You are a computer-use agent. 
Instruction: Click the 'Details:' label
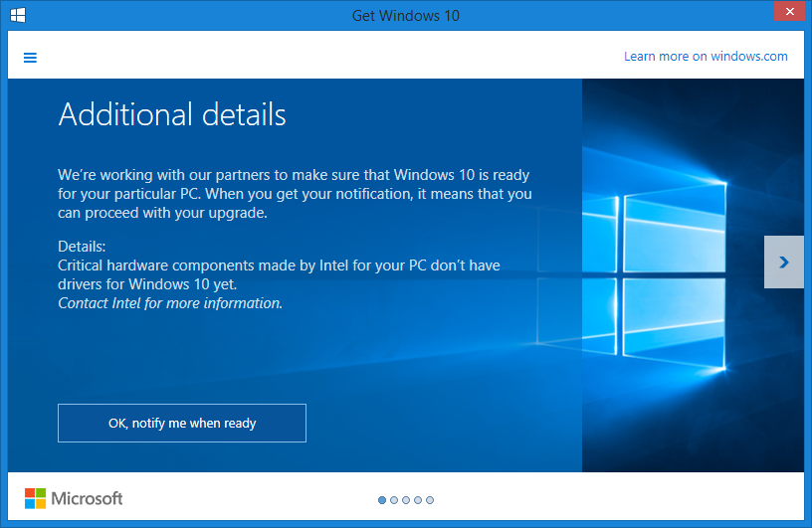[82, 246]
